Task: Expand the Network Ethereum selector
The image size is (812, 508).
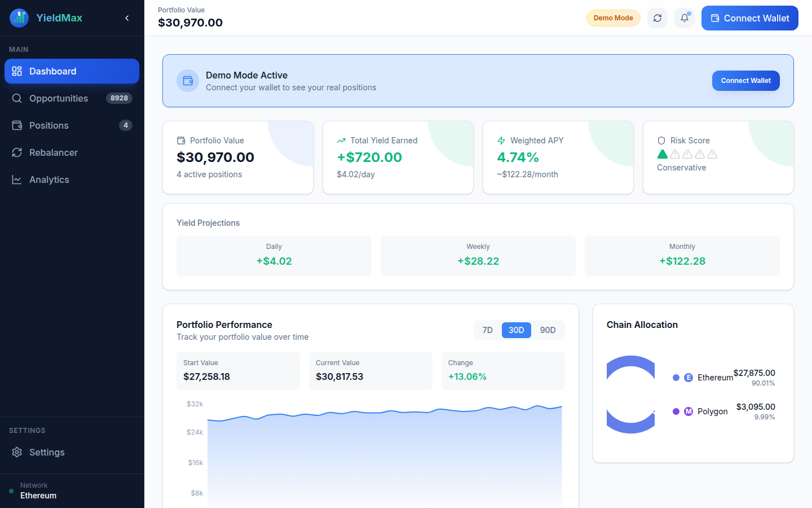Action: click(38, 490)
